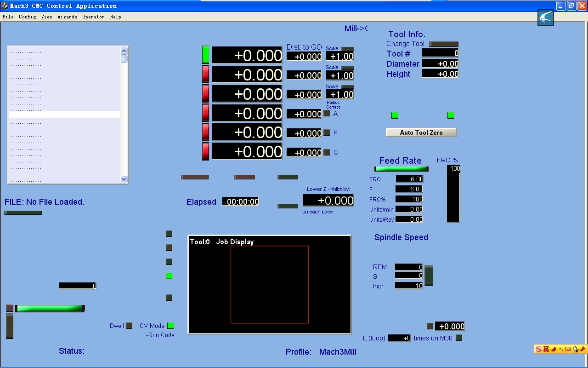588x368 pixels.
Task: Click the green indicator on the top axis row
Action: (206, 55)
